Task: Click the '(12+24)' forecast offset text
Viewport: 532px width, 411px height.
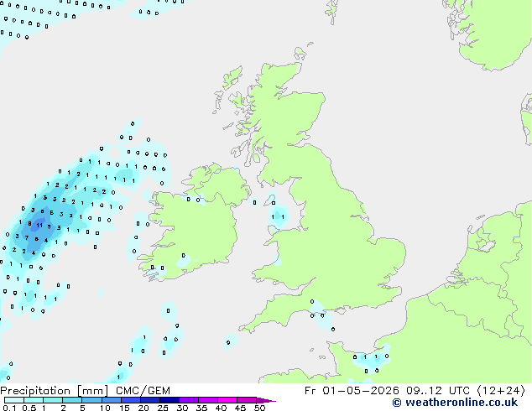Action: (501, 391)
